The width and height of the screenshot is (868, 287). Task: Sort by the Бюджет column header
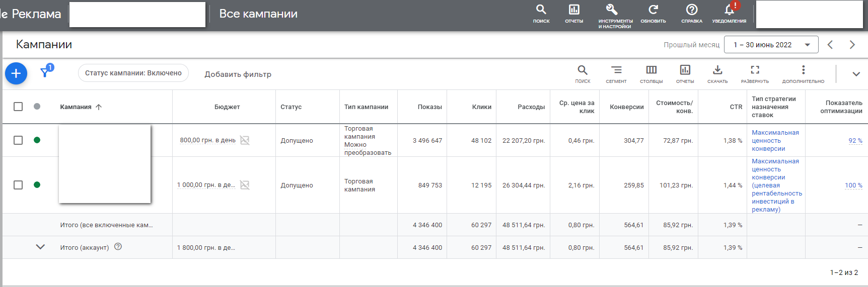(227, 107)
